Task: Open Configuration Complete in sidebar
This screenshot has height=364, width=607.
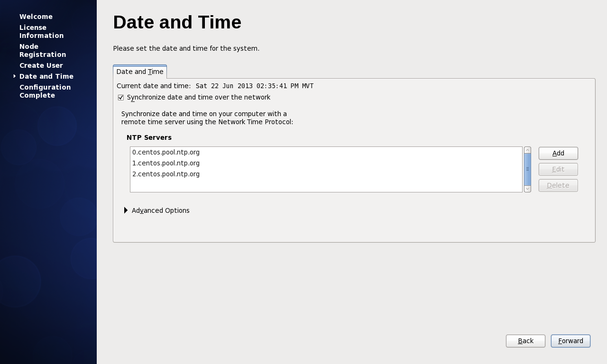Action: (45, 91)
